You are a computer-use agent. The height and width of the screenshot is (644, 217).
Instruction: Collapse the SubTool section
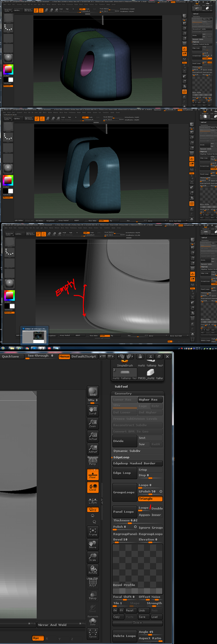(121, 386)
